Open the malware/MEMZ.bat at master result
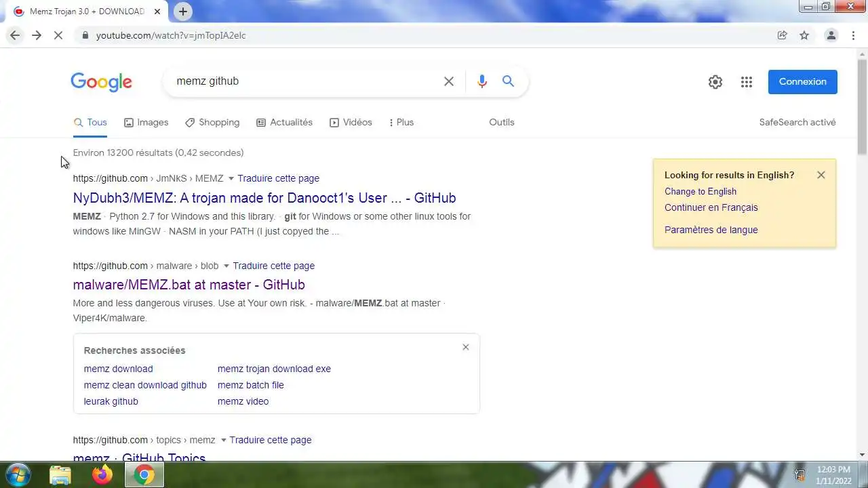 click(189, 285)
